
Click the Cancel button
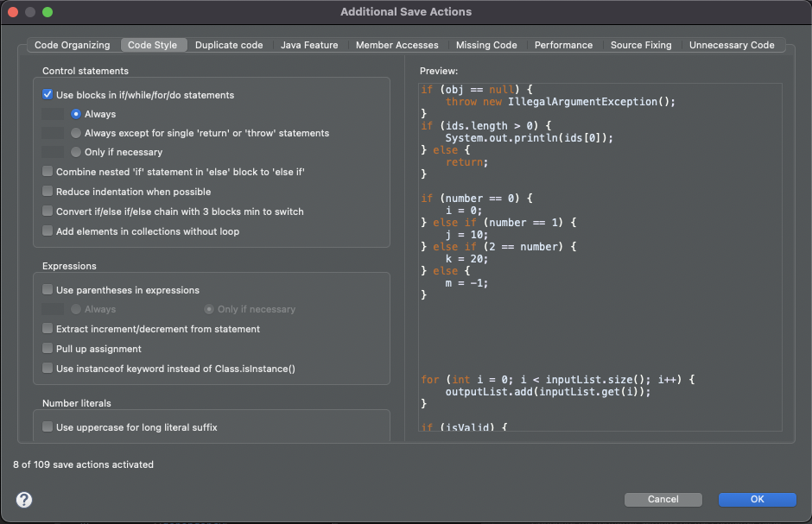point(663,499)
